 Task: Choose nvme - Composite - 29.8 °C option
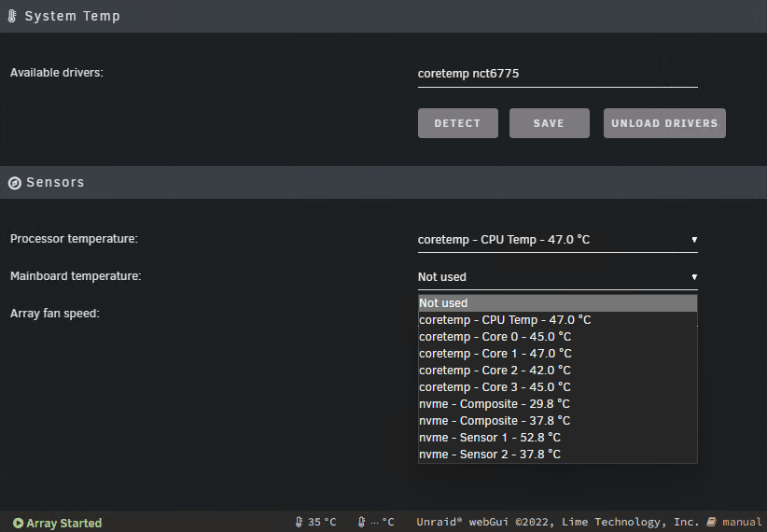558,404
